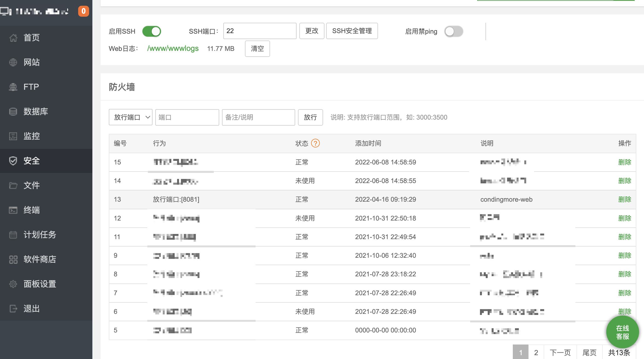Enable the ping-blocking toggle switch
Screen dimensions: 644x359
click(x=453, y=31)
